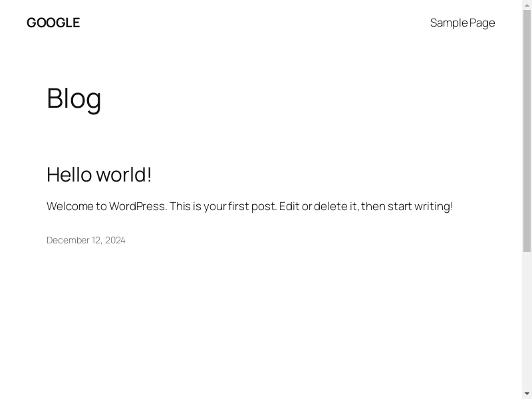Click the year "2024" in the post date
The height and width of the screenshot is (399, 532).
pyautogui.click(x=115, y=240)
